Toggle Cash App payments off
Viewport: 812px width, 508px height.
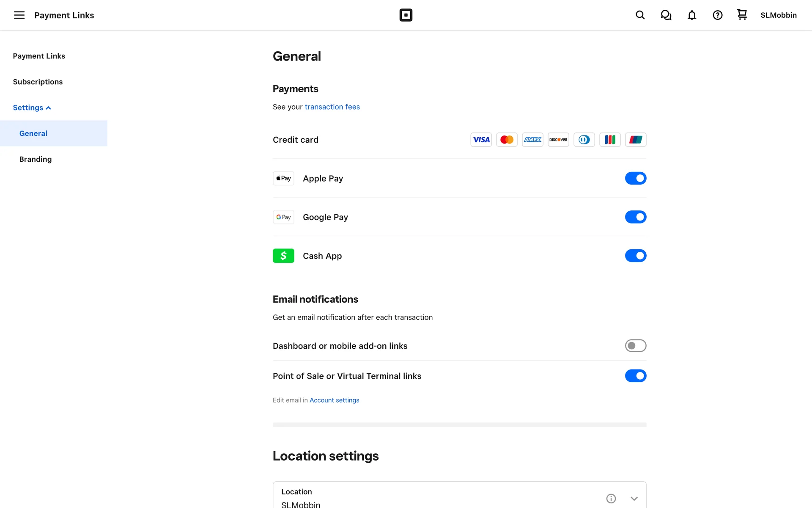click(635, 256)
